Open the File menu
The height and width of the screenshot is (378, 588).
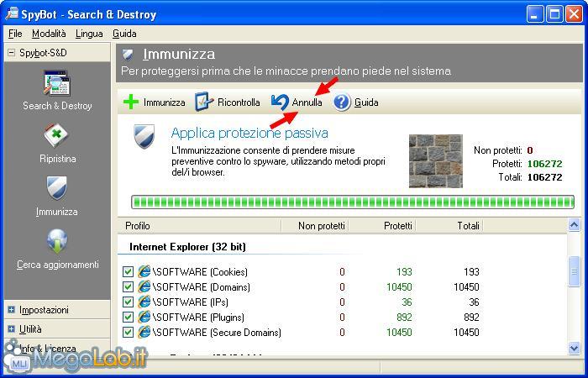point(15,34)
